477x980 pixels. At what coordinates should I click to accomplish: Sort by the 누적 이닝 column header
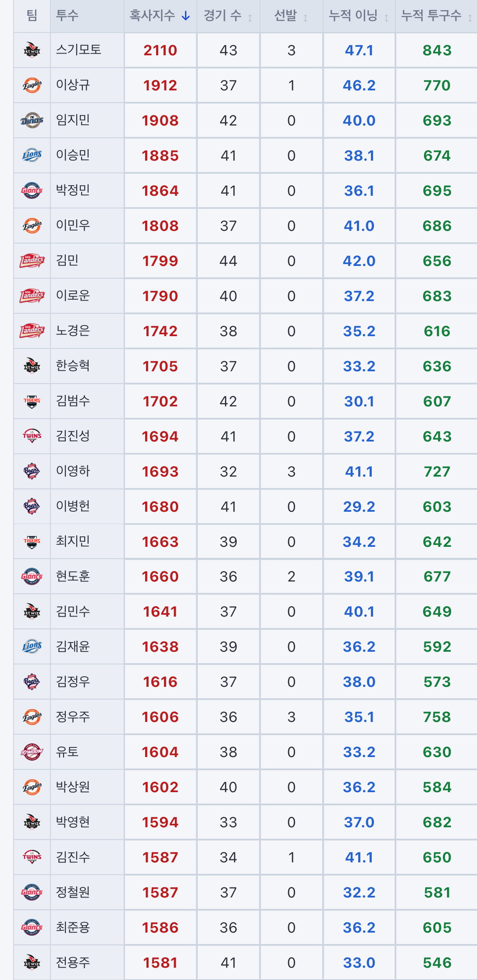[x=359, y=16]
